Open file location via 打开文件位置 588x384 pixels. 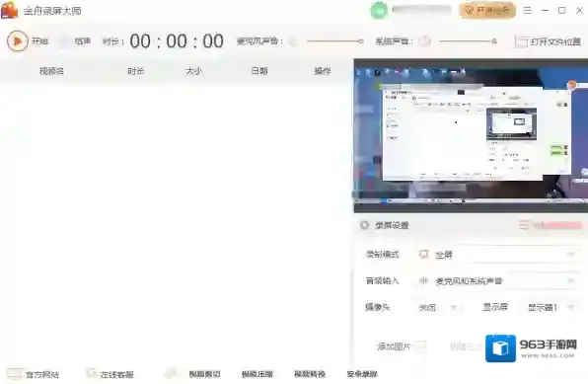(x=548, y=41)
